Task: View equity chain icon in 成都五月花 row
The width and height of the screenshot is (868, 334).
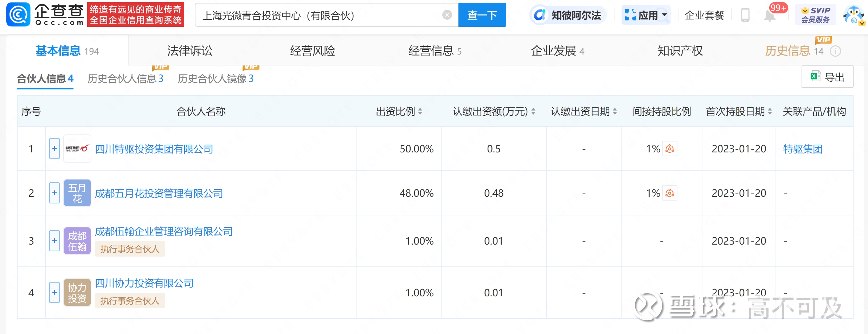Action: pyautogui.click(x=670, y=193)
